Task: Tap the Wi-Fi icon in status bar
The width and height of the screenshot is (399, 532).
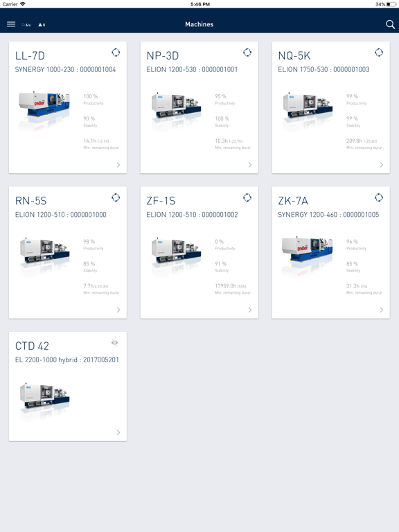Action: 23,4
